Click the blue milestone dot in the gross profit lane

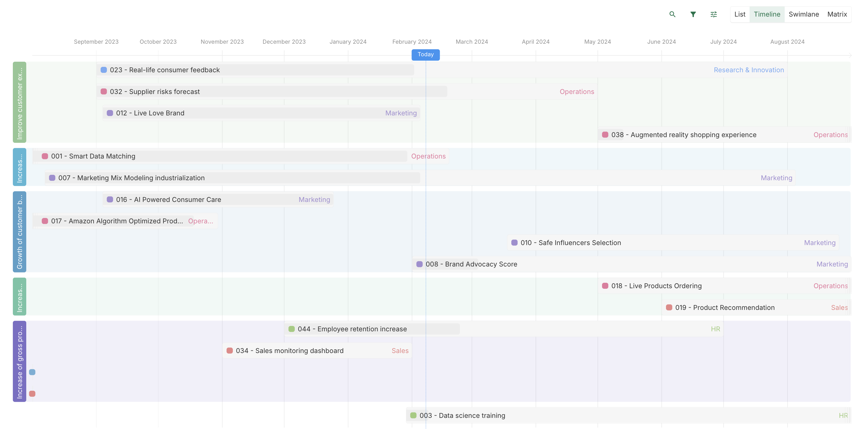pyautogui.click(x=32, y=372)
